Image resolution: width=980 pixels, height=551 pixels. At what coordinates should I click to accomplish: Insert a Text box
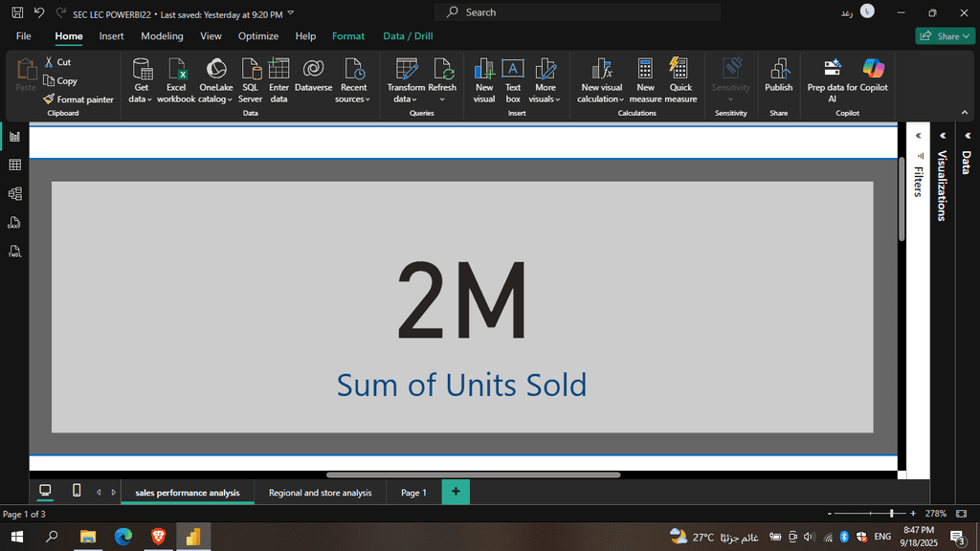[x=513, y=71]
